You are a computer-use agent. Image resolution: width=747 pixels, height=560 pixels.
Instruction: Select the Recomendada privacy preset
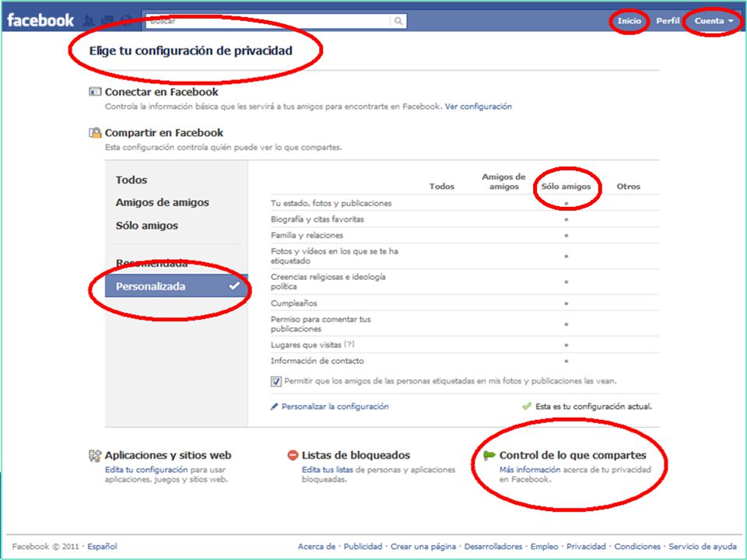[152, 263]
